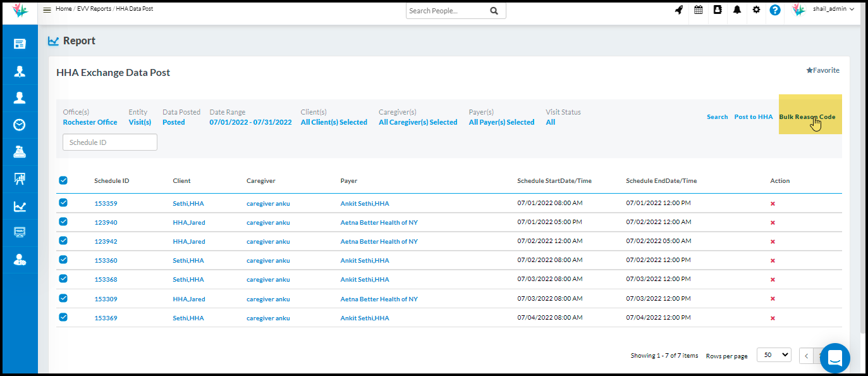This screenshot has height=376, width=868.
Task: Navigate to Home breadcrumb
Action: coord(63,9)
